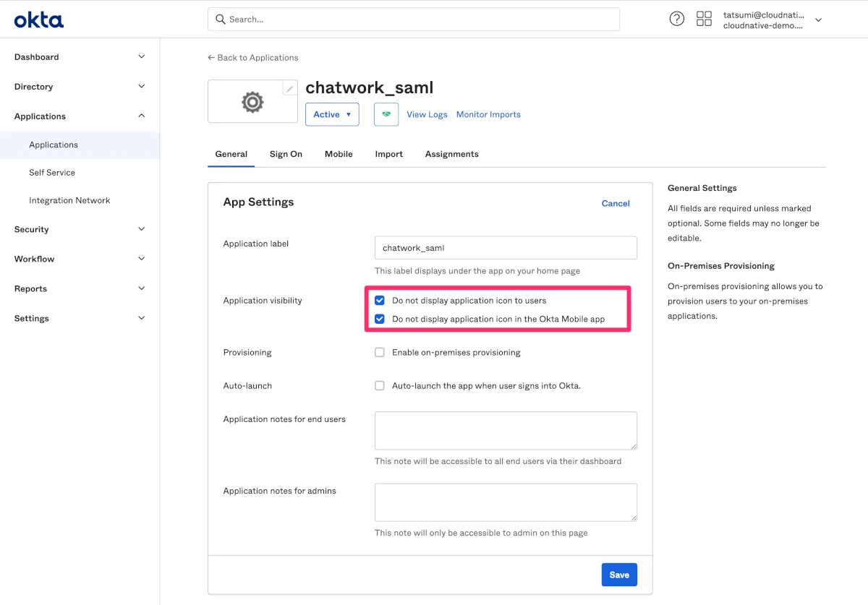Click the Okta logo
This screenshot has height=605, width=868.
pyautogui.click(x=39, y=20)
